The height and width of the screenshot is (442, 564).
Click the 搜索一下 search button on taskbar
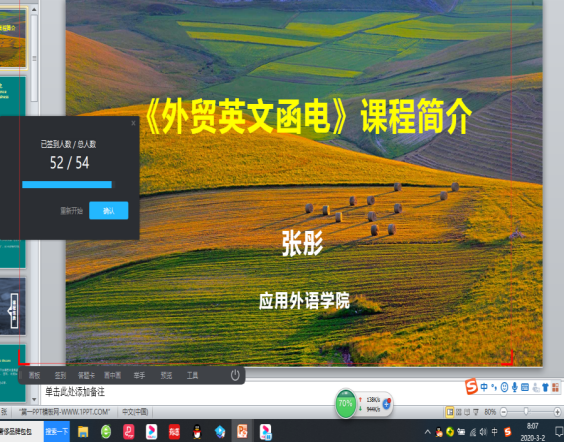coord(57,432)
